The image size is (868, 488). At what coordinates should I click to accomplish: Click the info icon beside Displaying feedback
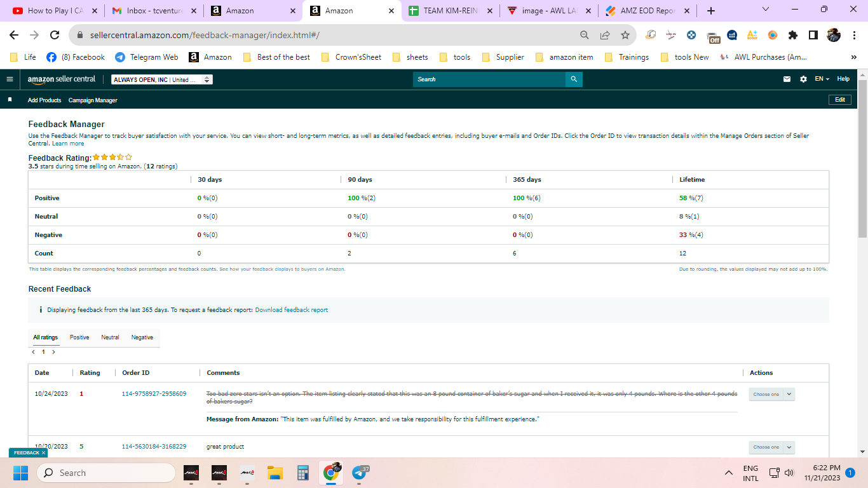pyautogui.click(x=41, y=310)
